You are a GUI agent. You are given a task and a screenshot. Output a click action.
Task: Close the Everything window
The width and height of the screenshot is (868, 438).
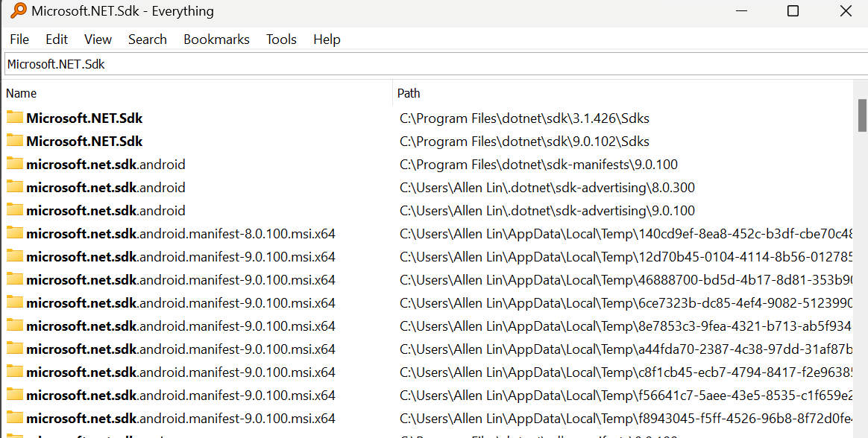(846, 10)
